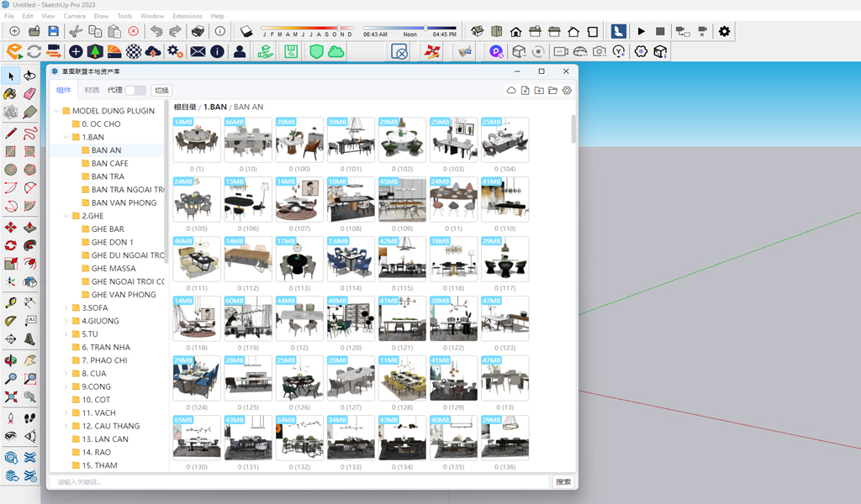
Task: Switch to the 材质 tab
Action: click(x=92, y=90)
